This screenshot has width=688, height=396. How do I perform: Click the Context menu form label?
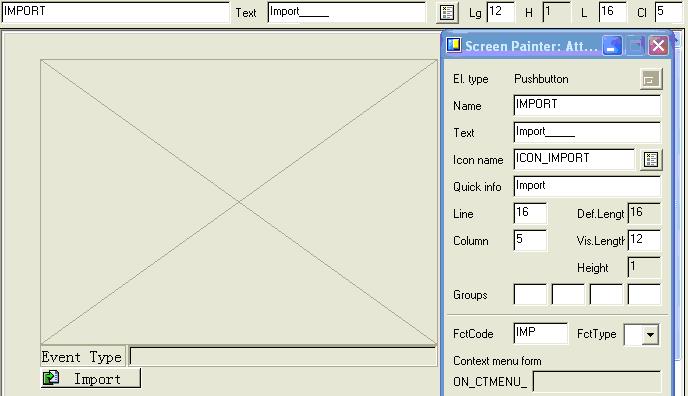coord(497,361)
